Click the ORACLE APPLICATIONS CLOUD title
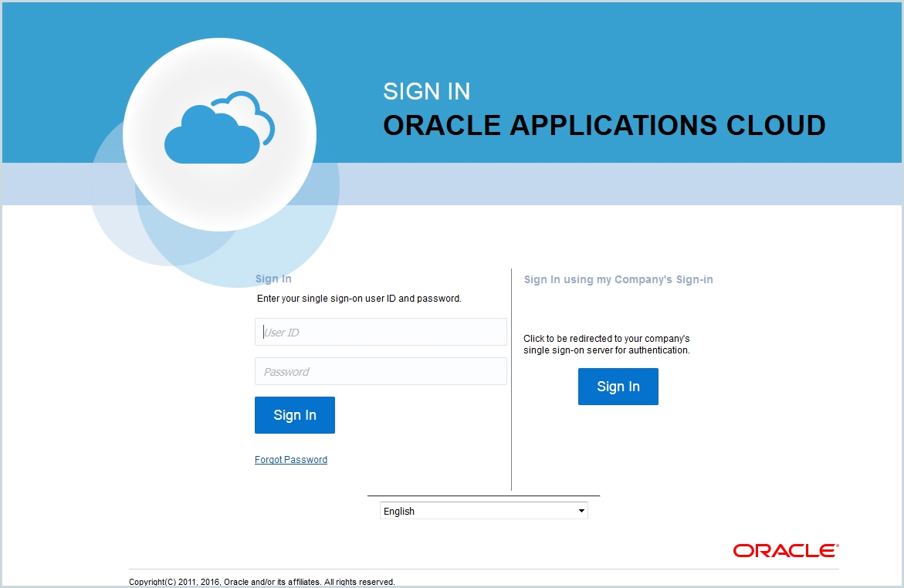Image resolution: width=904 pixels, height=588 pixels. 604,125
